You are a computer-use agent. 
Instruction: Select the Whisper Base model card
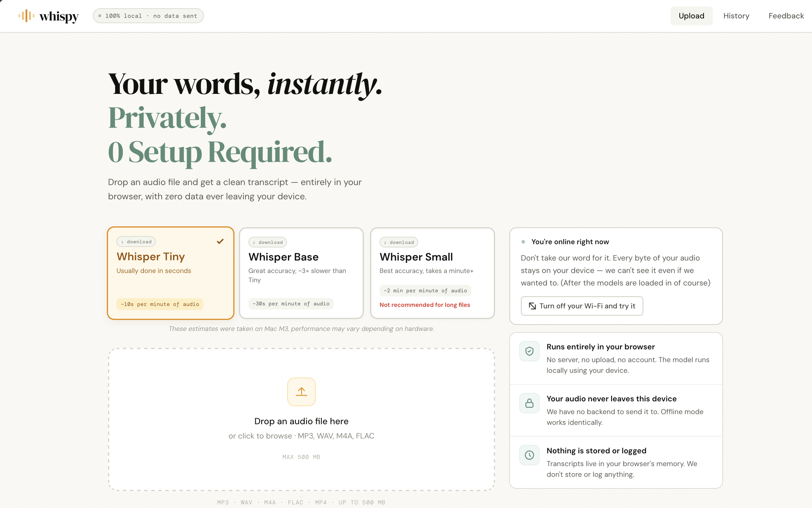301,273
